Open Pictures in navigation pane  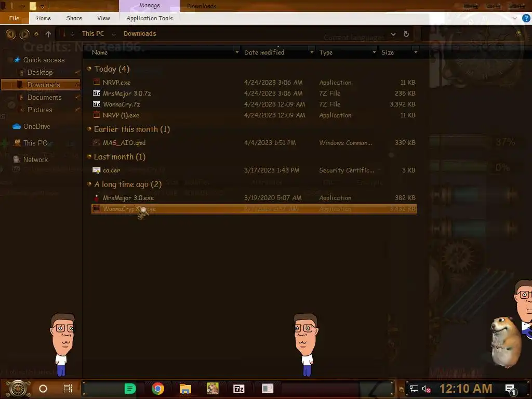pos(39,110)
